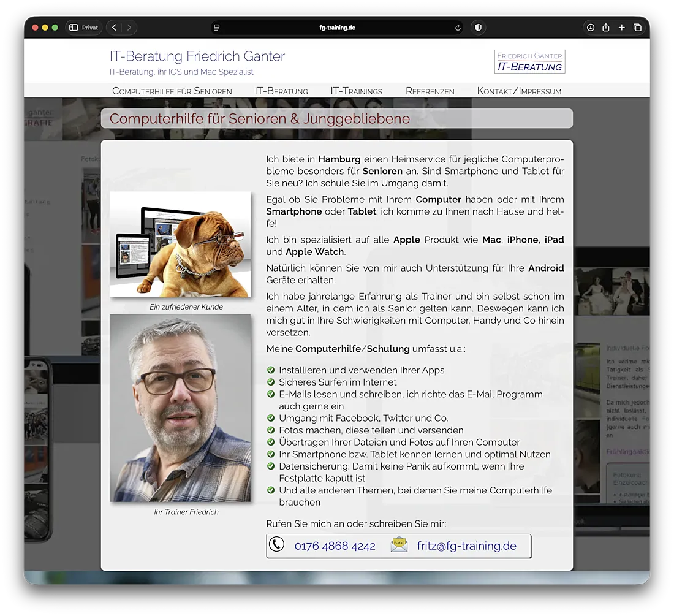Open the Share icon in the toolbar
The width and height of the screenshot is (674, 616).
[x=606, y=28]
